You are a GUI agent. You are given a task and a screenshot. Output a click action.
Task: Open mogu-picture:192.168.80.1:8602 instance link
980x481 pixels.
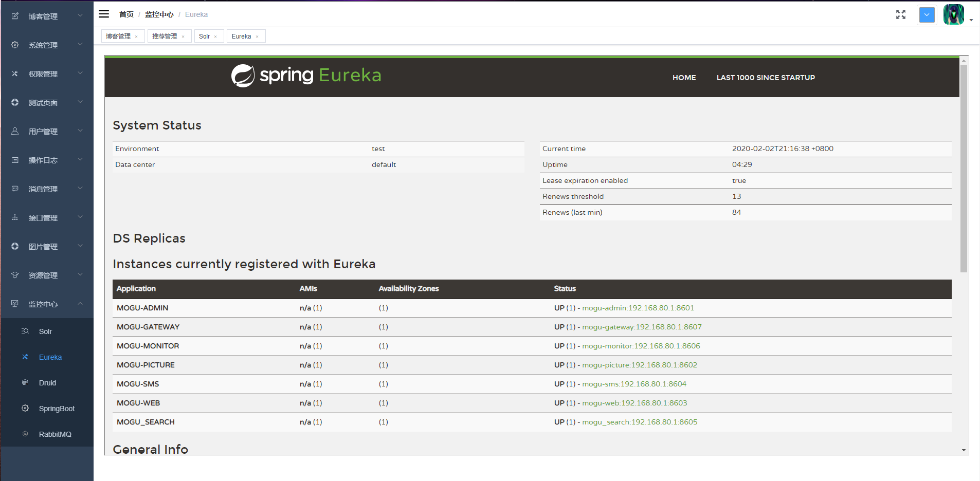point(640,365)
